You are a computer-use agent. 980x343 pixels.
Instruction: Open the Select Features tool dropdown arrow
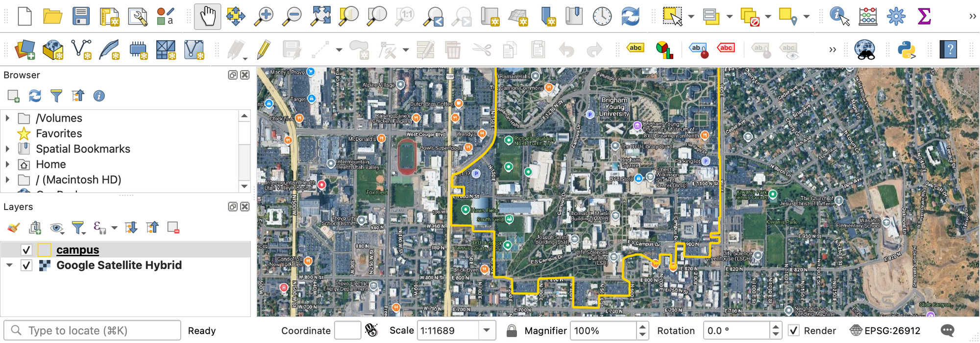691,16
